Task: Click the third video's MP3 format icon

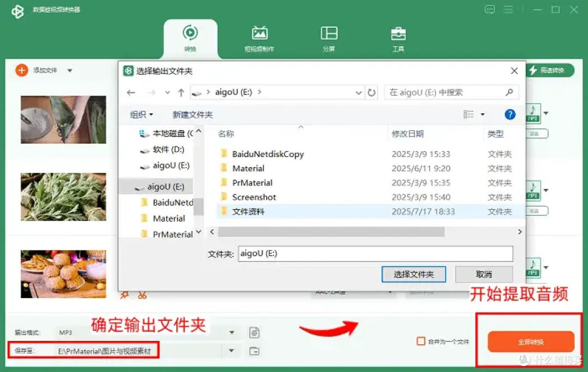Action: 533,268
